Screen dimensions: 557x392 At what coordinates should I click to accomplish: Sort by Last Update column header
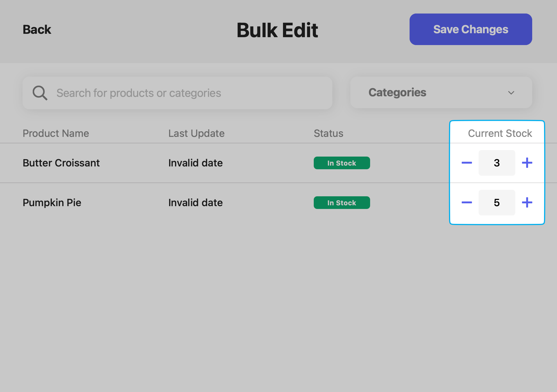(196, 133)
